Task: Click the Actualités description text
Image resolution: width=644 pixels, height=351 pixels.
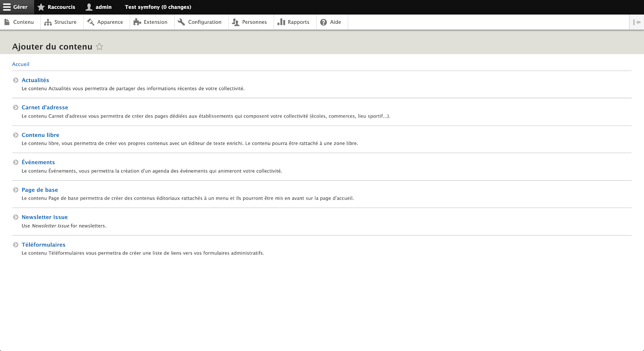Action: [x=133, y=89]
